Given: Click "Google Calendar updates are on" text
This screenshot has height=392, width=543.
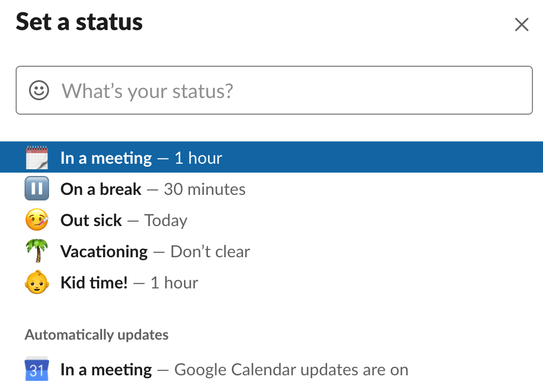Looking at the screenshot, I should coord(291,370).
